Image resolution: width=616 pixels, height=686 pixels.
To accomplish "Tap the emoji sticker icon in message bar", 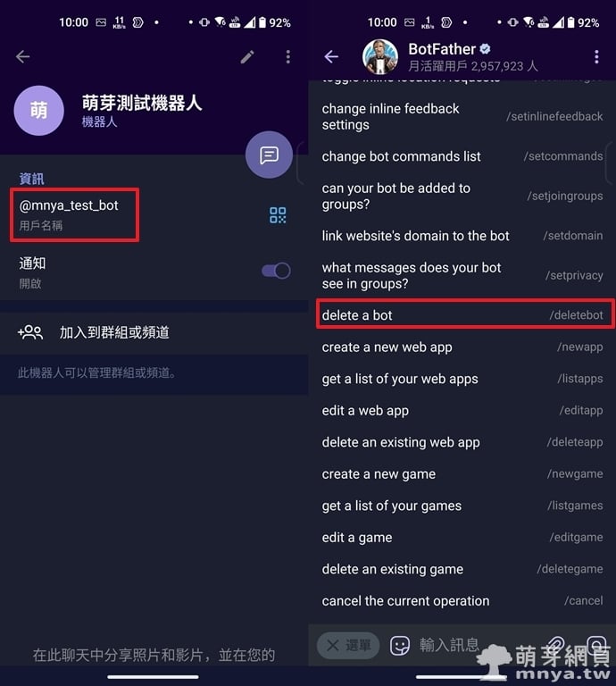I will (400, 645).
